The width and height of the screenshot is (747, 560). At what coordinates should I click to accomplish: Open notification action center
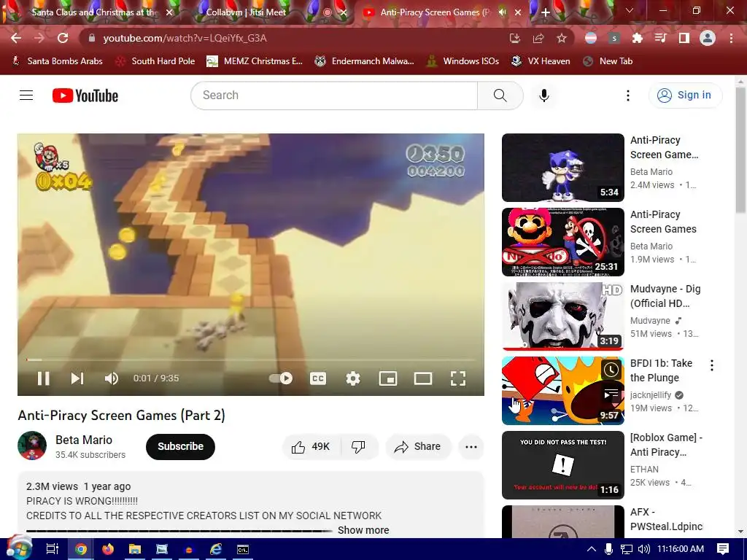click(x=723, y=549)
